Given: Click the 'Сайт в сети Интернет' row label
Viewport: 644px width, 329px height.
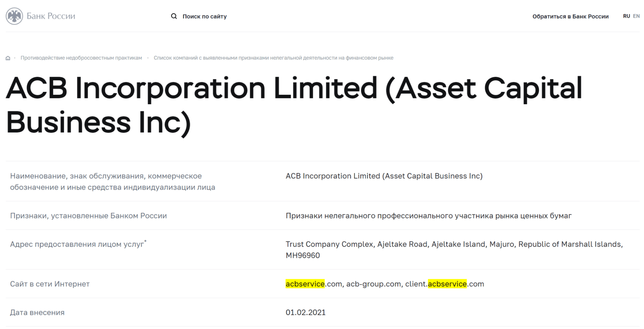Looking at the screenshot, I should pyautogui.click(x=50, y=284).
